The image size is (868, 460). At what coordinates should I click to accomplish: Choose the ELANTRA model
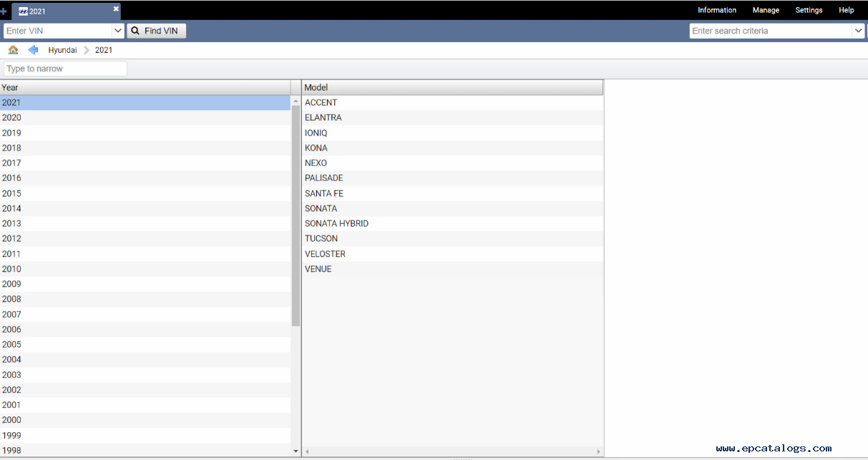point(452,117)
